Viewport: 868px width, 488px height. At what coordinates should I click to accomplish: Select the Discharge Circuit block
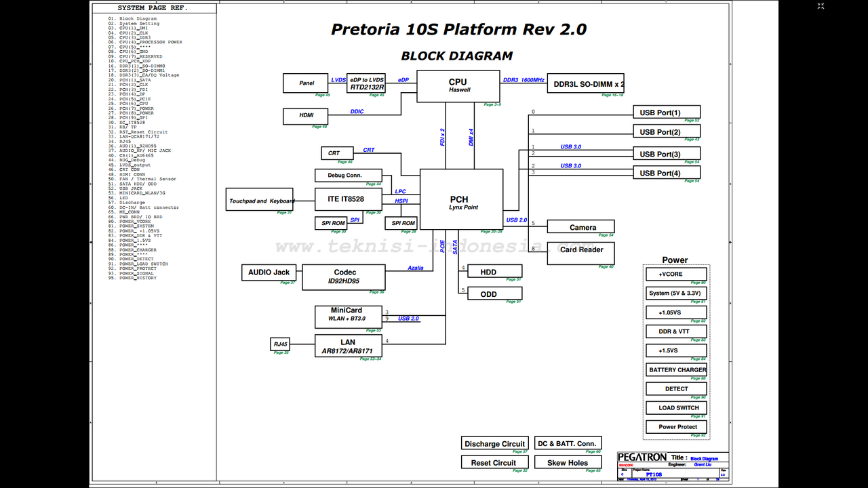tap(494, 443)
